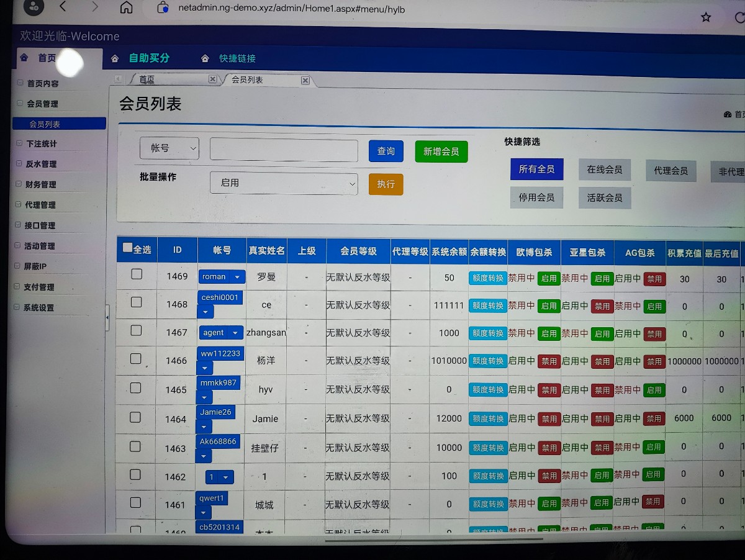Switch to the 自助买分 top tab
The height and width of the screenshot is (560, 745).
click(x=149, y=58)
